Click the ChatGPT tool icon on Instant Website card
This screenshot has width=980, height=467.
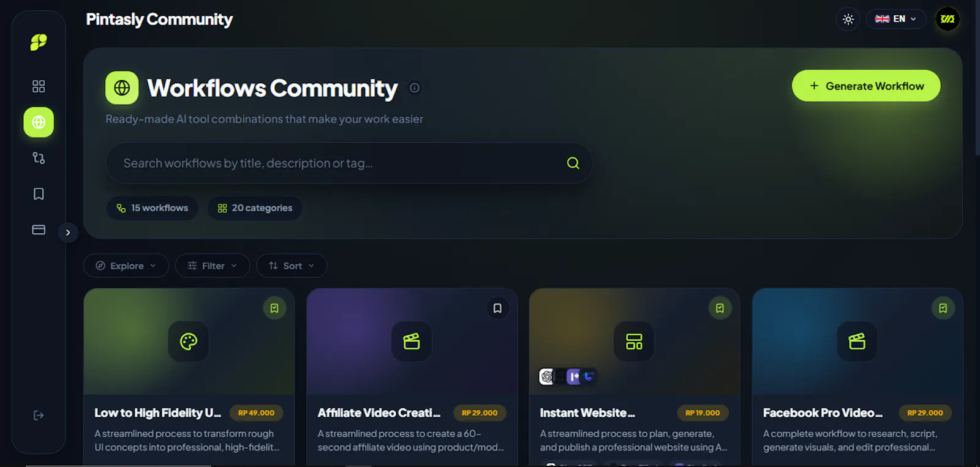547,376
